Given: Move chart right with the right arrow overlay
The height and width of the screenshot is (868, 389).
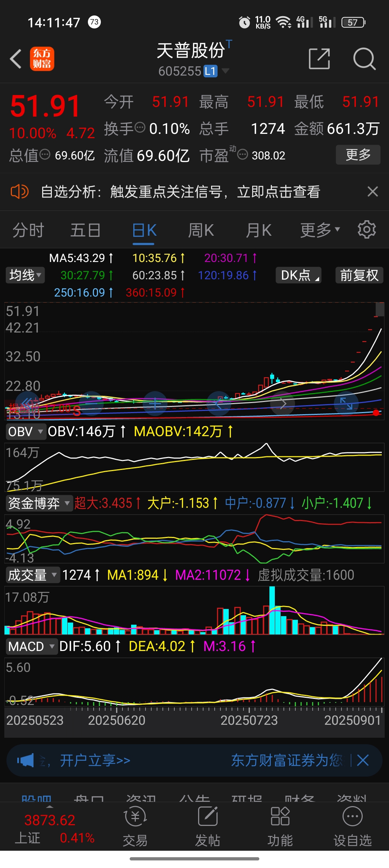Looking at the screenshot, I should (283, 403).
